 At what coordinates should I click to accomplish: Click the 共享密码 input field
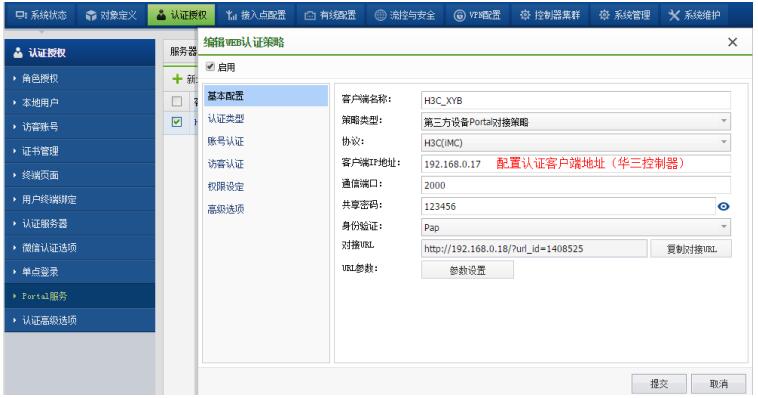pos(568,206)
